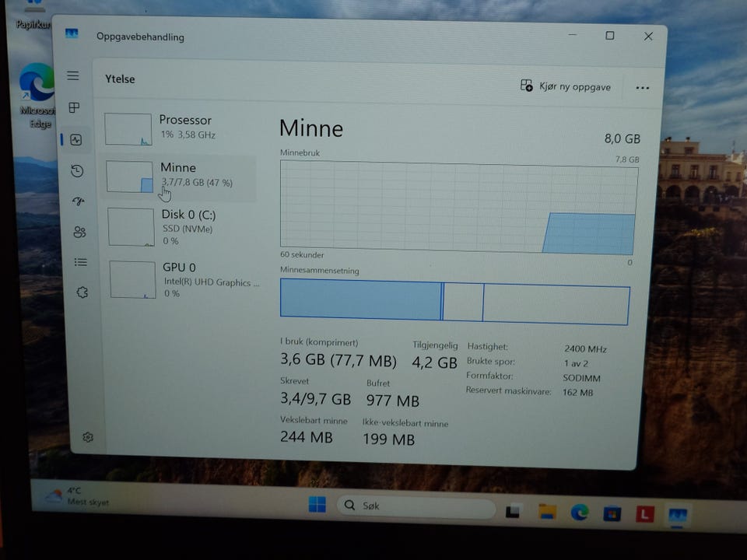This screenshot has width=747, height=560.
Task: Click the '3,4/9,7 GB' committed value
Action: coord(315,398)
